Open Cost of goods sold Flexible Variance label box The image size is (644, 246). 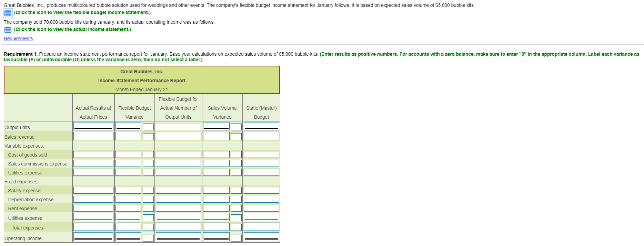point(148,154)
